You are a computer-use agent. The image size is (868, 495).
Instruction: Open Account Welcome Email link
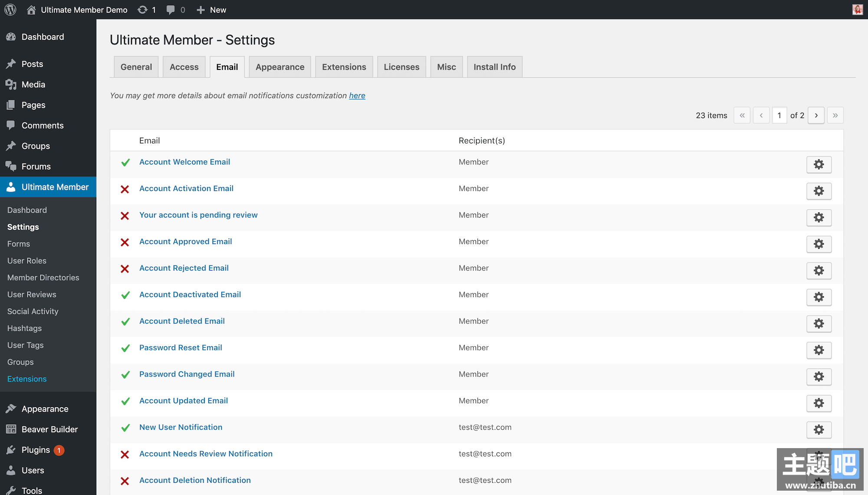(185, 162)
